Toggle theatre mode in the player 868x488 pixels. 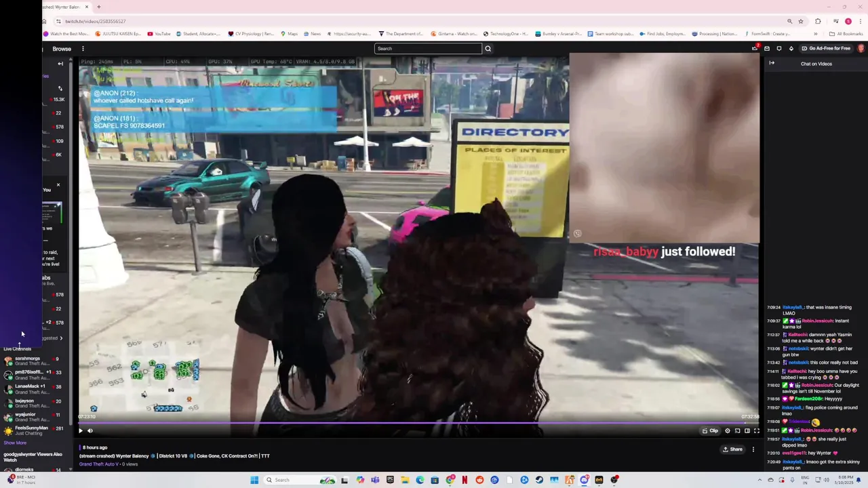click(x=747, y=430)
